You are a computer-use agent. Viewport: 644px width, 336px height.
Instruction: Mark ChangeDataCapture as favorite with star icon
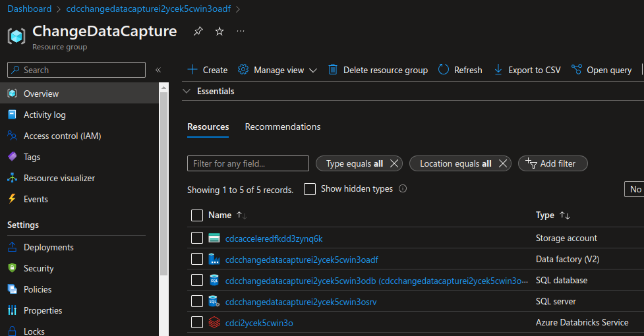(220, 31)
